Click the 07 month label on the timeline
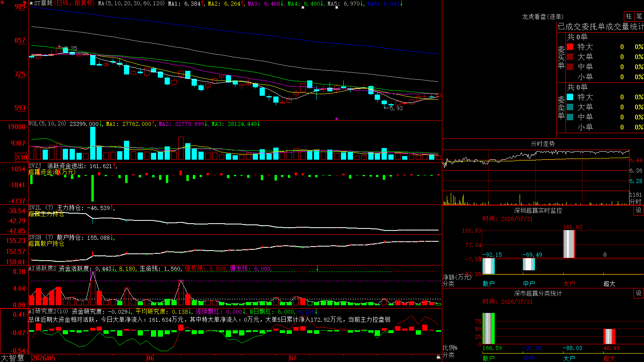Screen dimensions: 644x362 pos(293,358)
